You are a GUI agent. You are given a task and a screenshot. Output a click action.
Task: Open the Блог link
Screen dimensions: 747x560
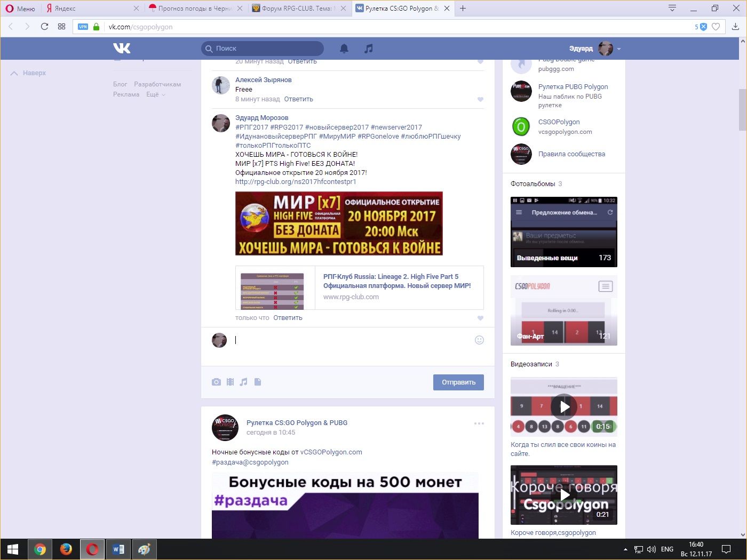pos(120,84)
